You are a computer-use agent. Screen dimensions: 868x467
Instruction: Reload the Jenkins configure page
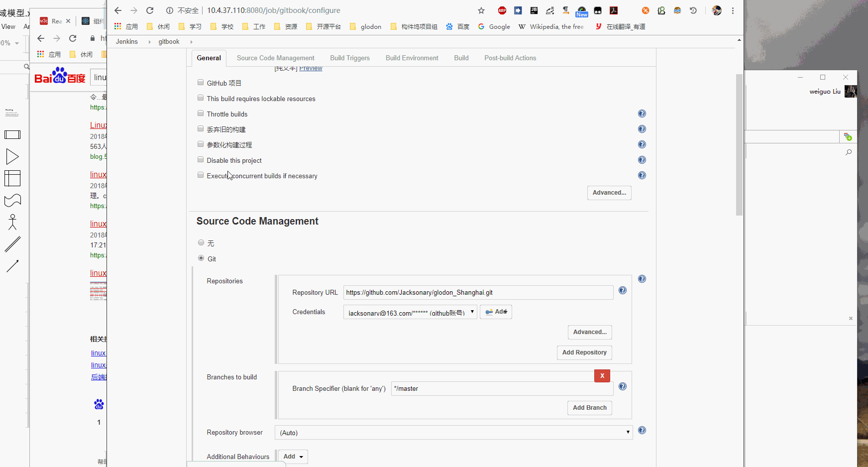pyautogui.click(x=150, y=10)
